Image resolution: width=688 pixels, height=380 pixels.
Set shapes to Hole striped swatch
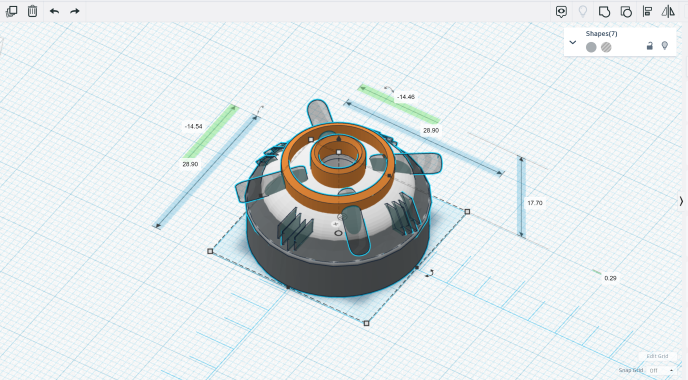[606, 47]
